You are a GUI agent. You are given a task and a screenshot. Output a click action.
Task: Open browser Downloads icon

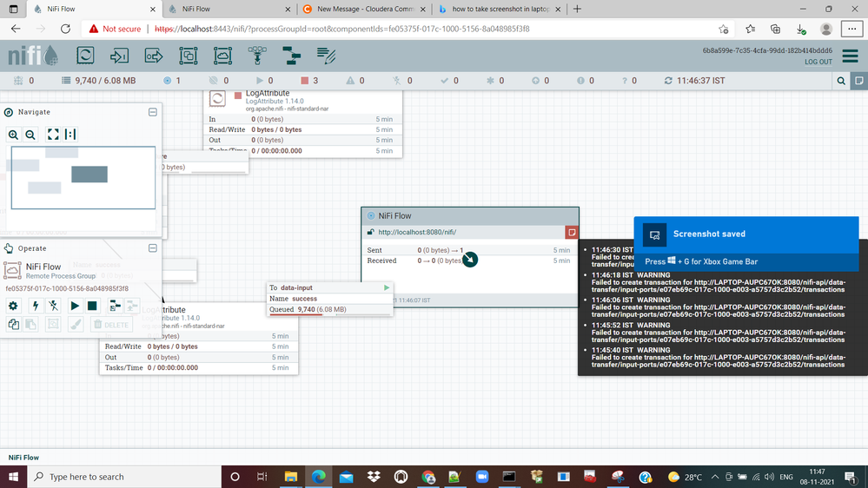pyautogui.click(x=800, y=29)
